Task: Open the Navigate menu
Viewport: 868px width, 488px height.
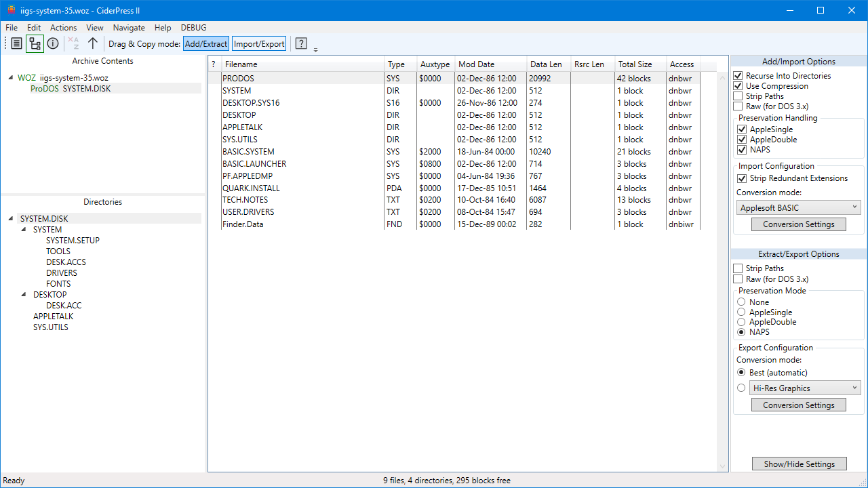Action: coord(129,28)
